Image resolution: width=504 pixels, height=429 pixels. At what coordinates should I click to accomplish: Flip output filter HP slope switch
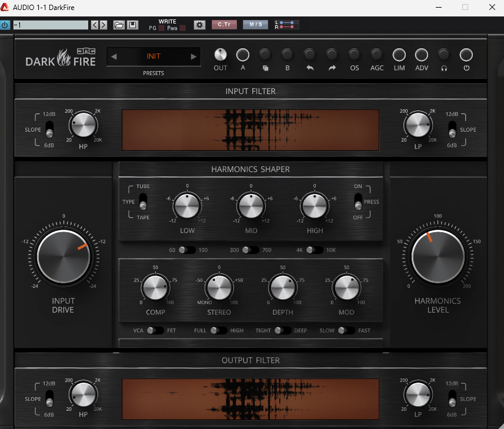click(49, 398)
